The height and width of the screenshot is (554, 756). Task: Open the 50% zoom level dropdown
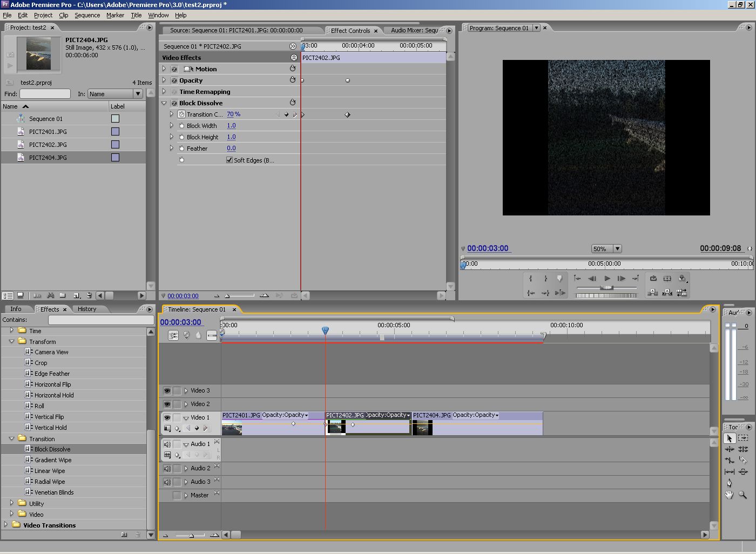(617, 249)
